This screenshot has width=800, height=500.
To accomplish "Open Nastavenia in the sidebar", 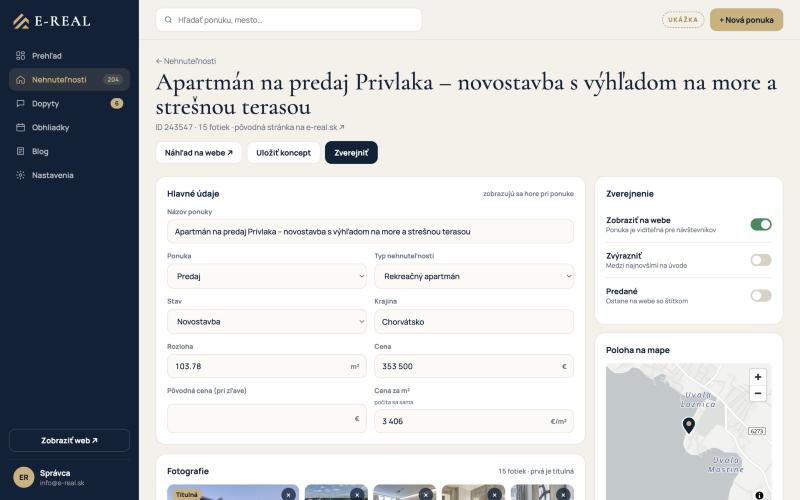I will (69, 175).
